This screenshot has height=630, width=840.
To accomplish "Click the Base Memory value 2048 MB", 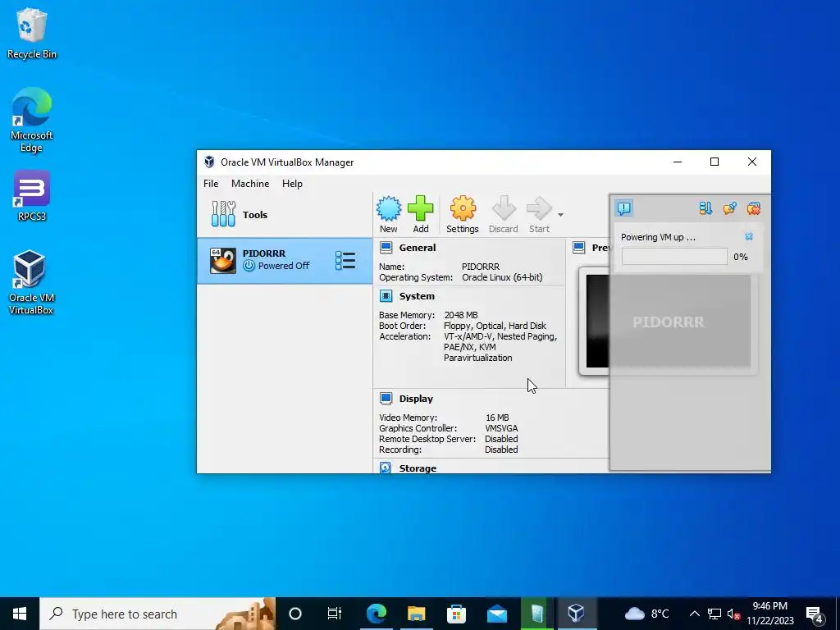I will (x=461, y=315).
